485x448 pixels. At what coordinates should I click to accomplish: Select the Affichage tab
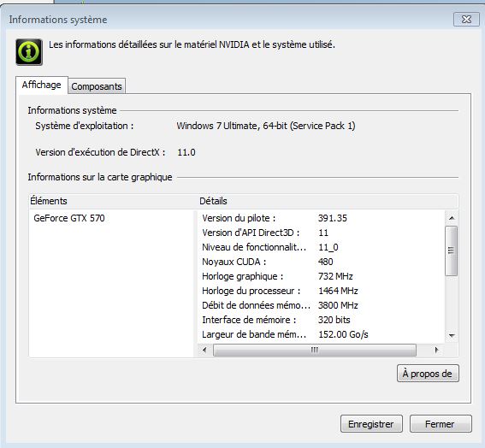click(x=41, y=85)
